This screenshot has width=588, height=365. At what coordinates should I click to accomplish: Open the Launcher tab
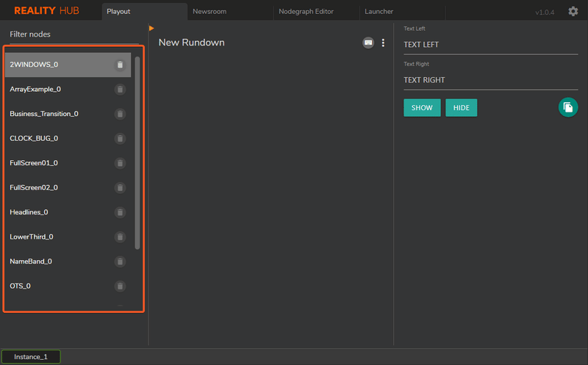(402, 11)
